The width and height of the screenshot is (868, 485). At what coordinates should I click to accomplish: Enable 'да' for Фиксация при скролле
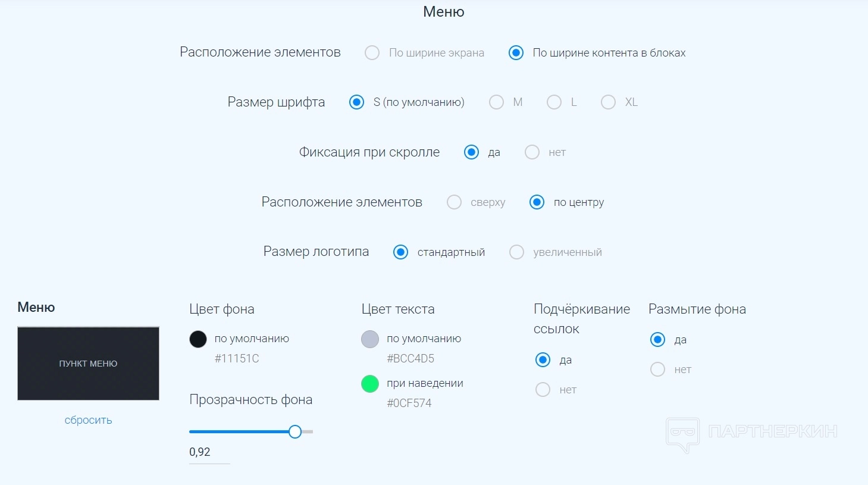point(472,152)
